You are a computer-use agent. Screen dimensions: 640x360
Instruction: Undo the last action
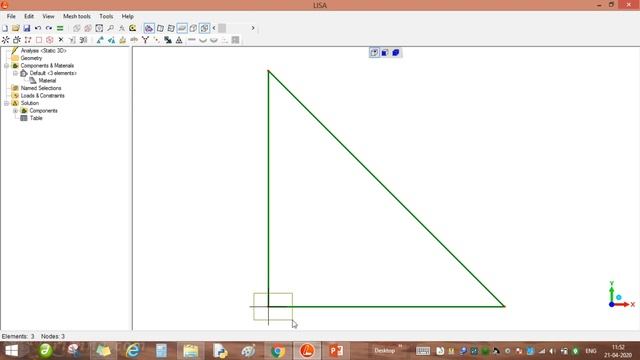[38, 28]
